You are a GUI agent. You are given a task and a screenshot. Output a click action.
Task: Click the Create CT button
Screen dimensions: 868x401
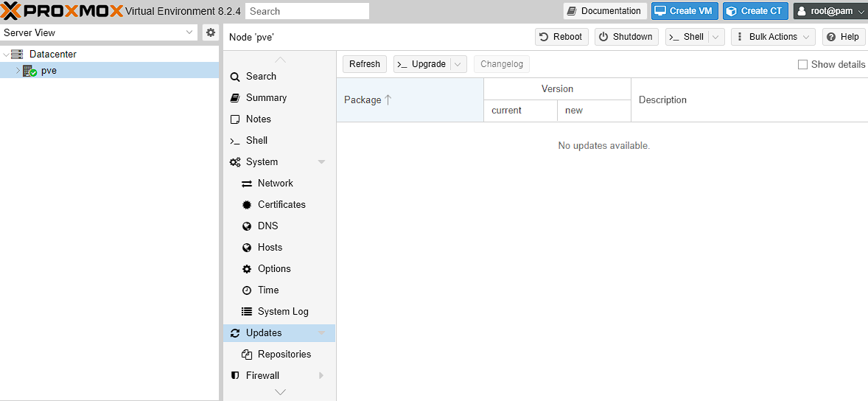click(x=755, y=11)
